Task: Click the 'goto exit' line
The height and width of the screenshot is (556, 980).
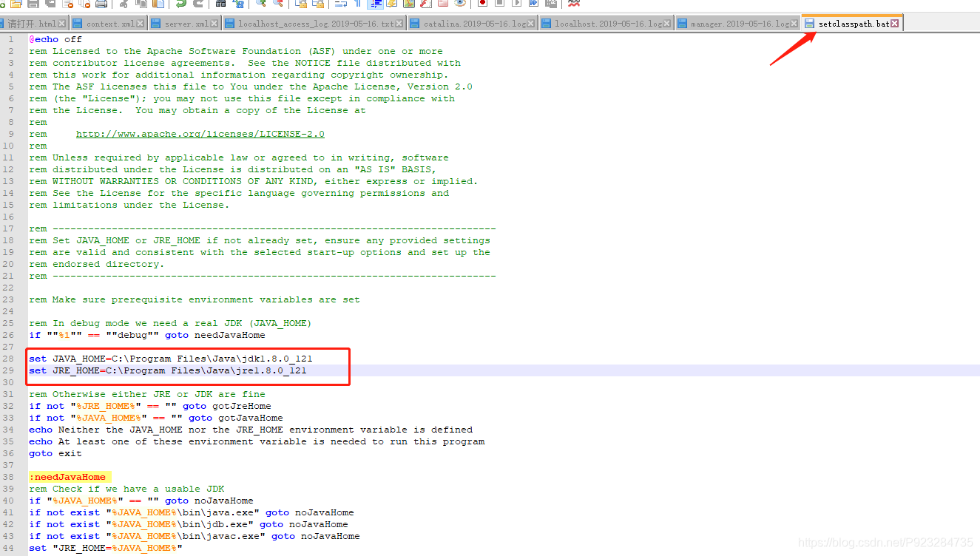Action: [55, 453]
